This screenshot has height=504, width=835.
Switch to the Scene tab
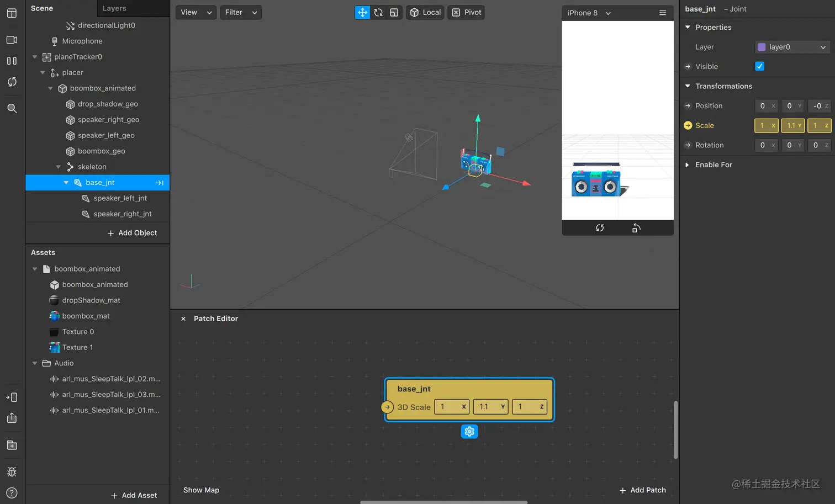click(42, 8)
